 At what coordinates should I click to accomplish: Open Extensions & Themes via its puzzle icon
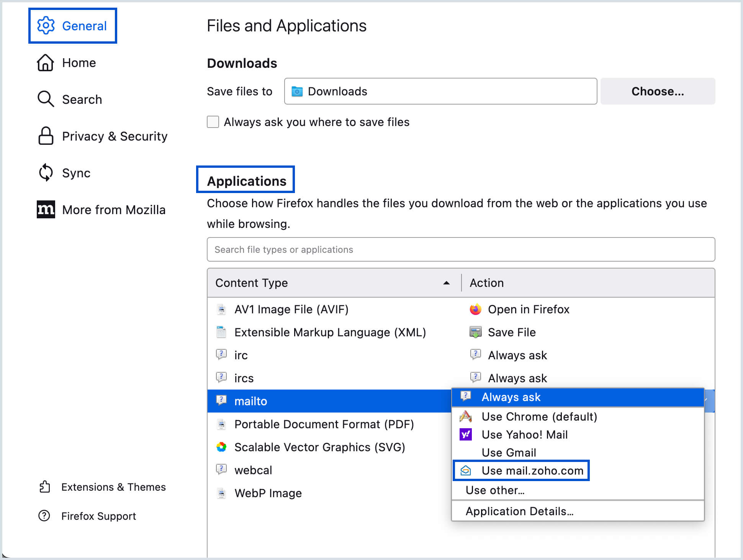click(45, 487)
